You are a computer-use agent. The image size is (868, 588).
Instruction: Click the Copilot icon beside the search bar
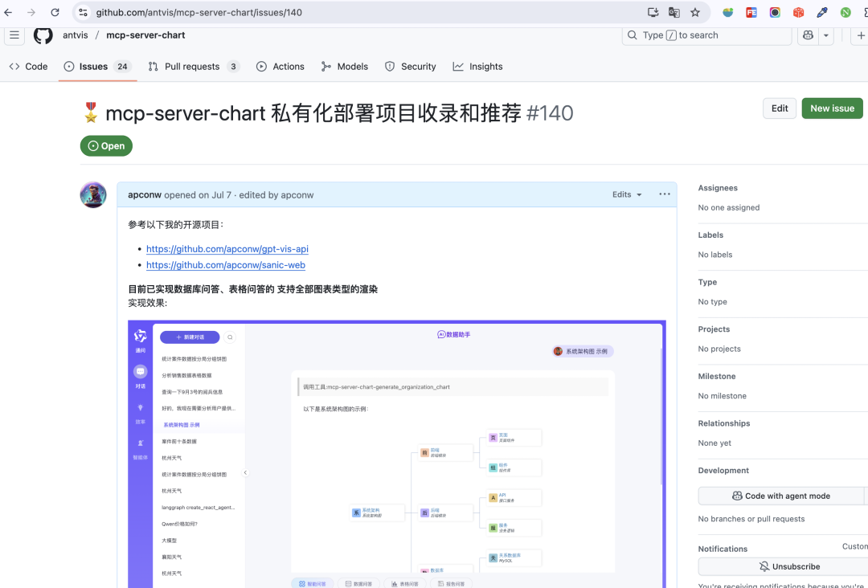click(x=810, y=35)
